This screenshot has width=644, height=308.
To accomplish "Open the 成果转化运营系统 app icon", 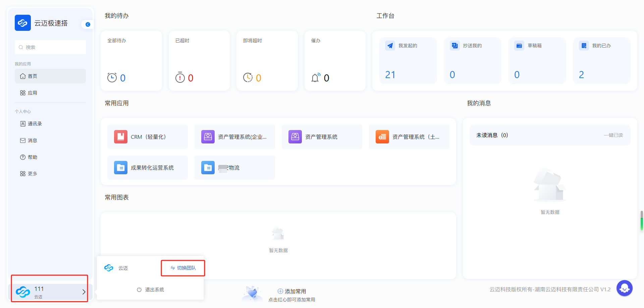I will point(120,168).
